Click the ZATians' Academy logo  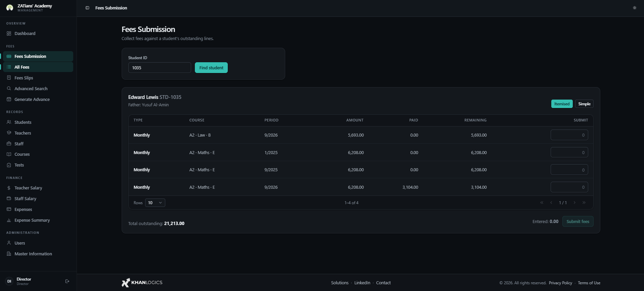(10, 7)
